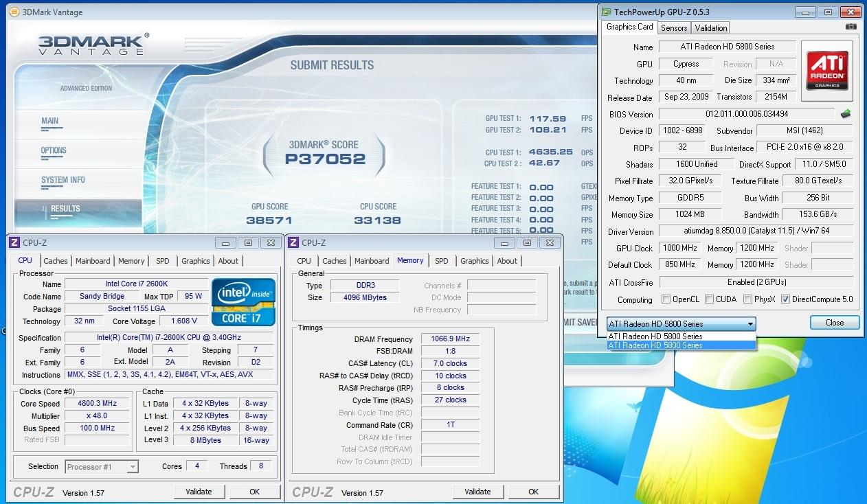The width and height of the screenshot is (867, 504).
Task: Click OK in the right CPU-Z window
Action: click(534, 492)
